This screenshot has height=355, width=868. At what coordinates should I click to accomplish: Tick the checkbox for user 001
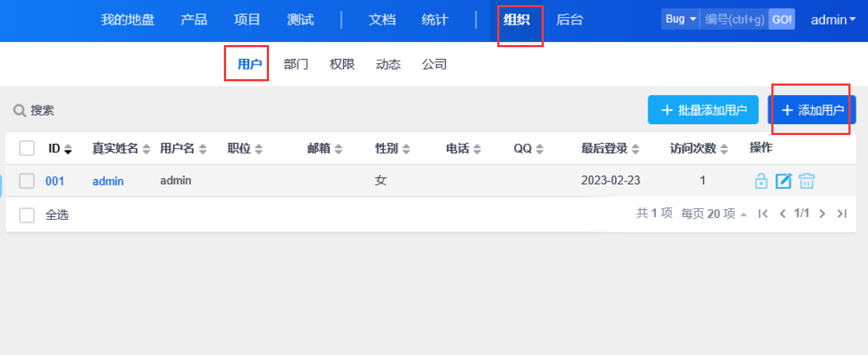coord(27,181)
